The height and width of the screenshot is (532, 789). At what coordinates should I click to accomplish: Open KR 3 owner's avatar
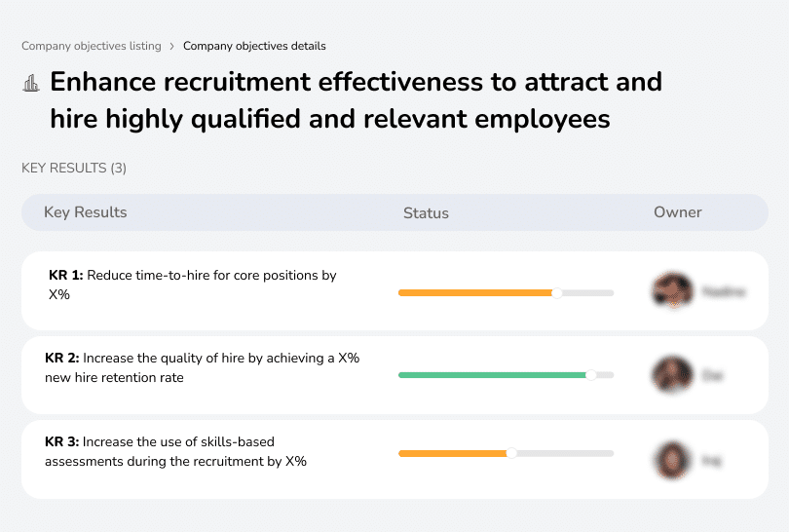[x=672, y=460]
